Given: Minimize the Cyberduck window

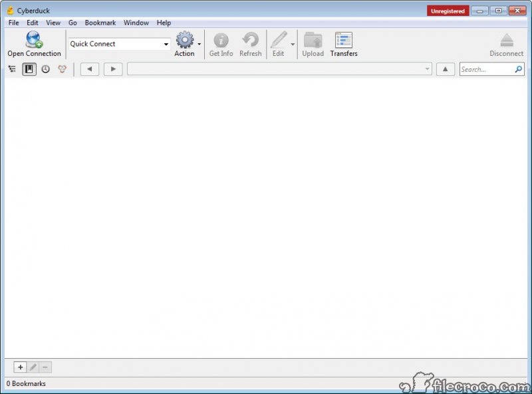Looking at the screenshot, I should click(479, 11).
